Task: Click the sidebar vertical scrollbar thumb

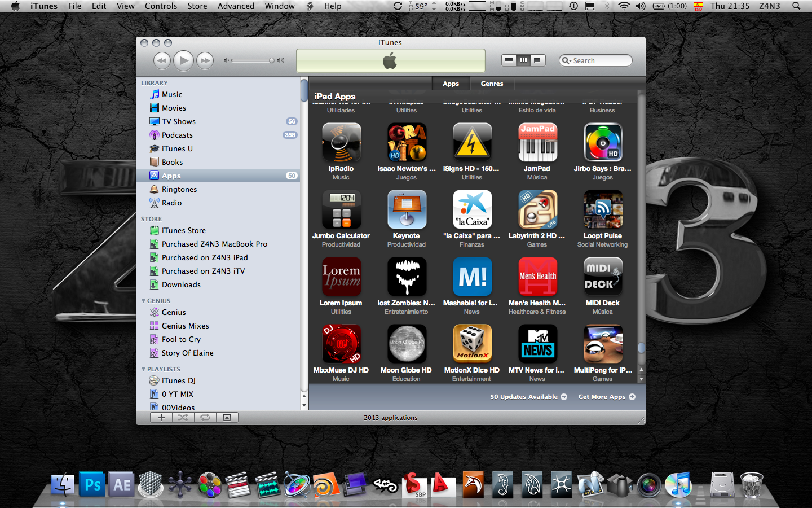Action: pyautogui.click(x=304, y=90)
